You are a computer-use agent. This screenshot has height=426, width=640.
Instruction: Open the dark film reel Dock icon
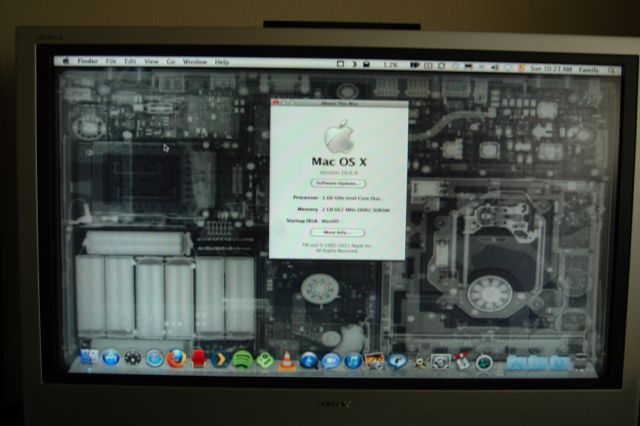(x=133, y=358)
